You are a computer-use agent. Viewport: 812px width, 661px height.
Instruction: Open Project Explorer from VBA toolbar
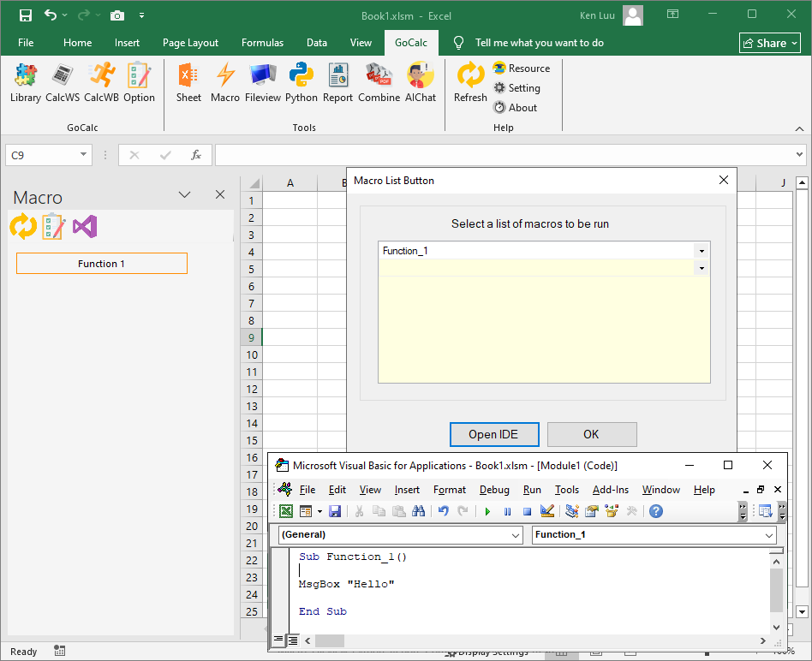(x=571, y=511)
